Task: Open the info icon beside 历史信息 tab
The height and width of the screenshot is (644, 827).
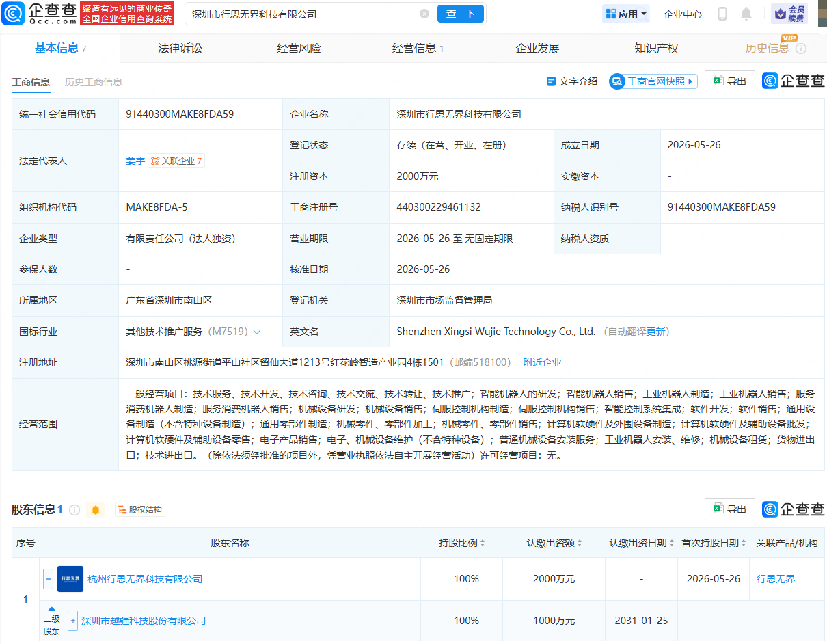Action: 801,49
